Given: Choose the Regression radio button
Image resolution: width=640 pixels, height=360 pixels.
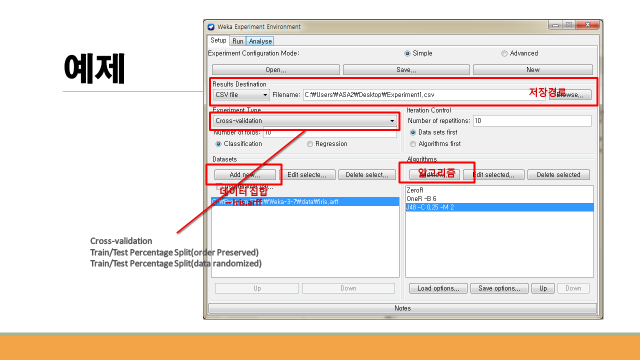Looking at the screenshot, I should tap(310, 144).
